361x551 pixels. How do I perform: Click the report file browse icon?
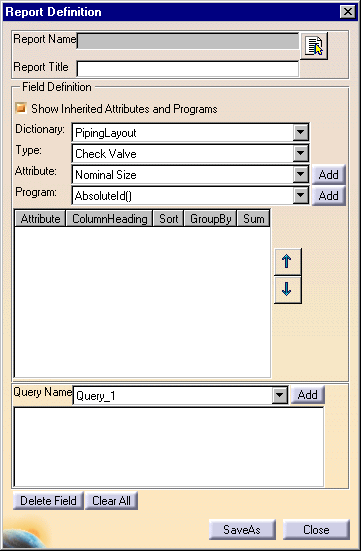pos(314,46)
